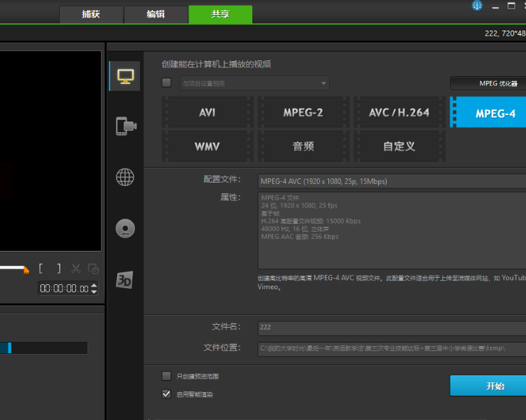Uncheck the 启用智能渲染 checkbox
The image size is (526, 420).
click(166, 394)
